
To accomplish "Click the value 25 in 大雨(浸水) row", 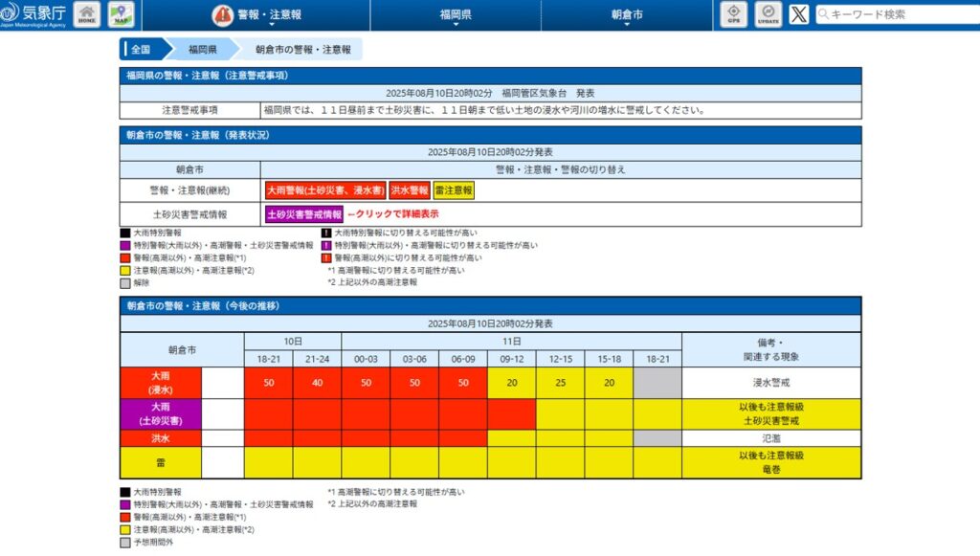I will pos(561,383).
